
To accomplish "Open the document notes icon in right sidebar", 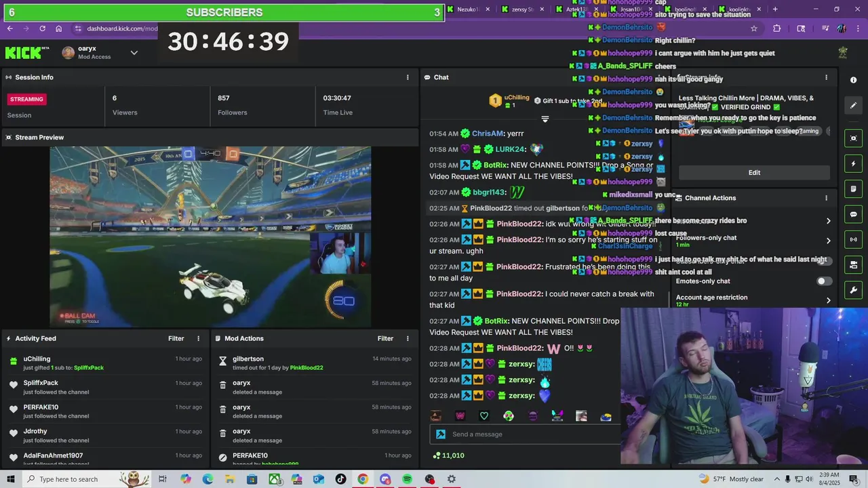I will tap(853, 189).
